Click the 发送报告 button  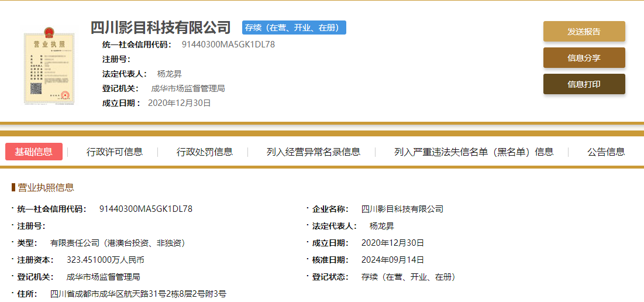(x=584, y=32)
